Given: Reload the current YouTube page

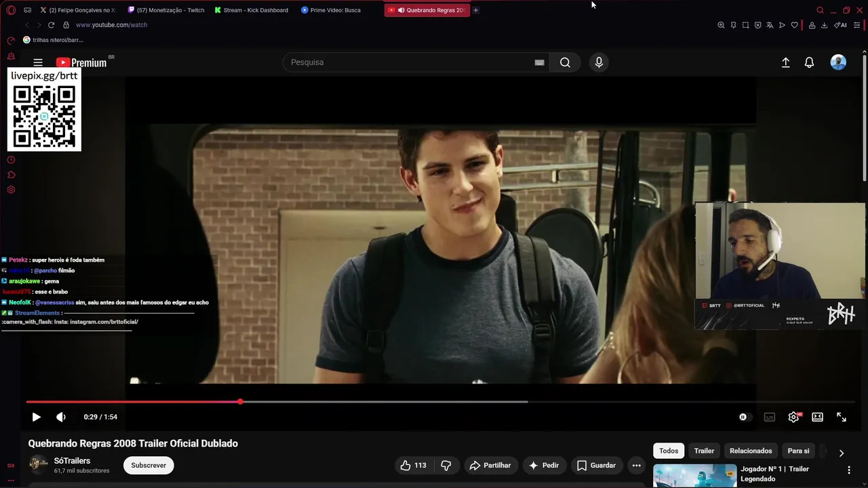Looking at the screenshot, I should point(51,25).
